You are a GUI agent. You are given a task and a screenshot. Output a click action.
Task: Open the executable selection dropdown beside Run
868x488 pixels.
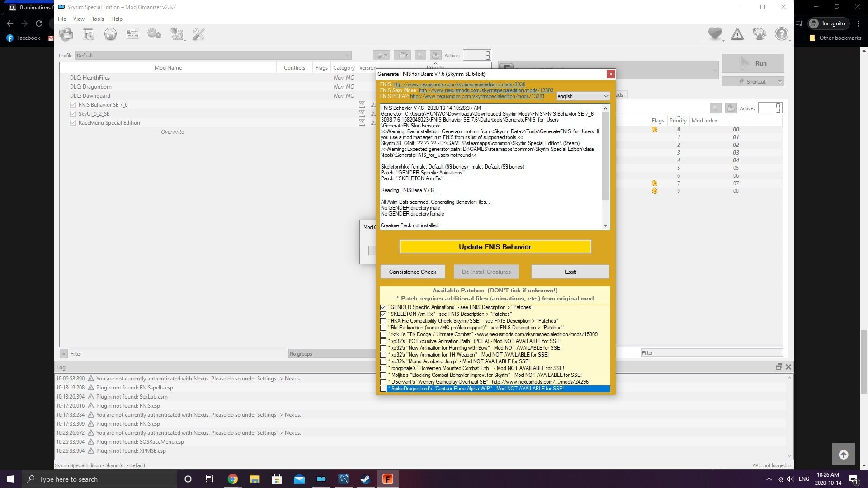[x=608, y=70]
